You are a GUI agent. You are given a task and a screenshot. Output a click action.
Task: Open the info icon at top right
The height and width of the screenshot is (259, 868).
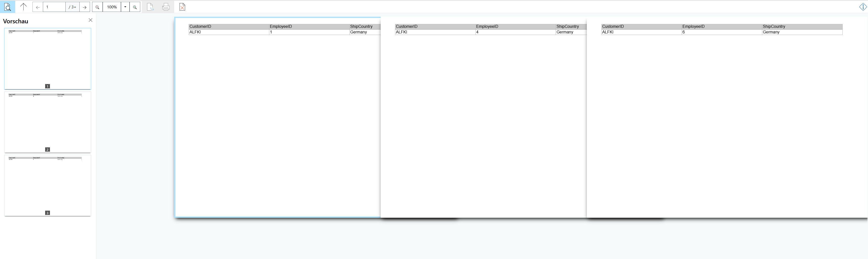click(863, 7)
